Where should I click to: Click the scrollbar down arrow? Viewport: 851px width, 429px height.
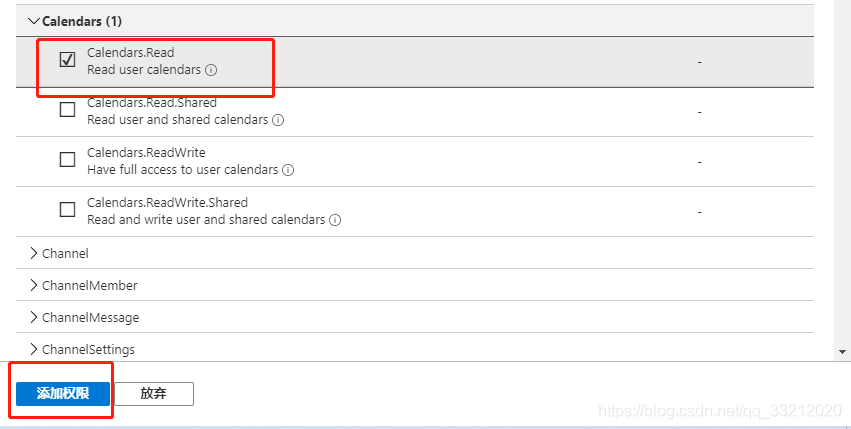842,352
